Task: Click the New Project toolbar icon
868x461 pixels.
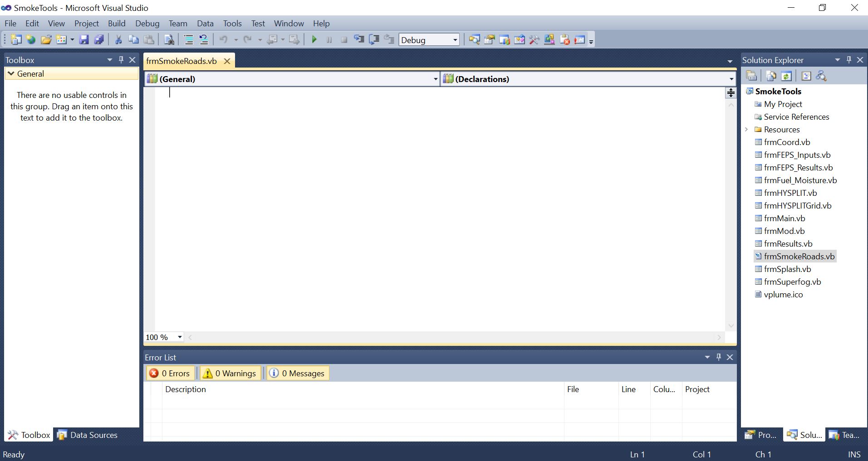Action: 16,40
